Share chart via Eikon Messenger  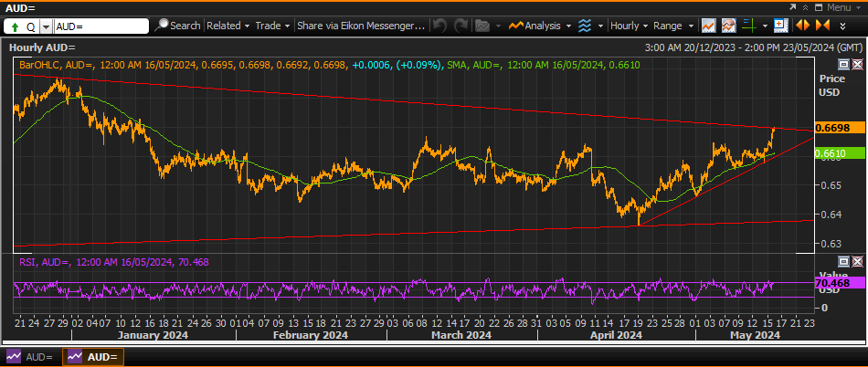click(x=362, y=26)
